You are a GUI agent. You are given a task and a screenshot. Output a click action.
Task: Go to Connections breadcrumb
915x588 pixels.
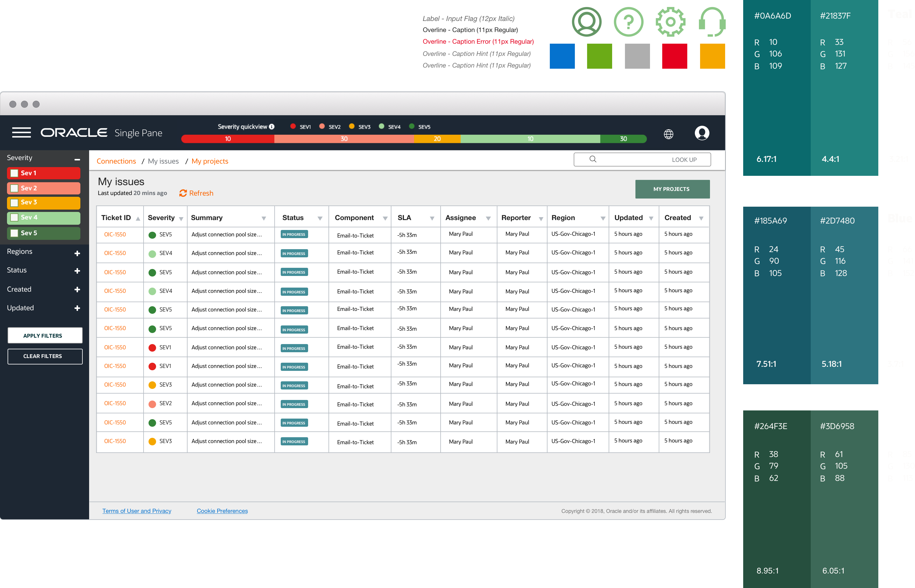(116, 161)
